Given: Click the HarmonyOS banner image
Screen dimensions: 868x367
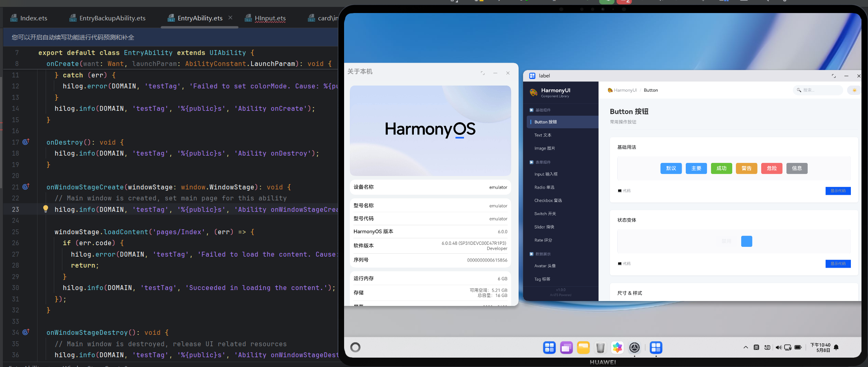Looking at the screenshot, I should click(x=430, y=131).
